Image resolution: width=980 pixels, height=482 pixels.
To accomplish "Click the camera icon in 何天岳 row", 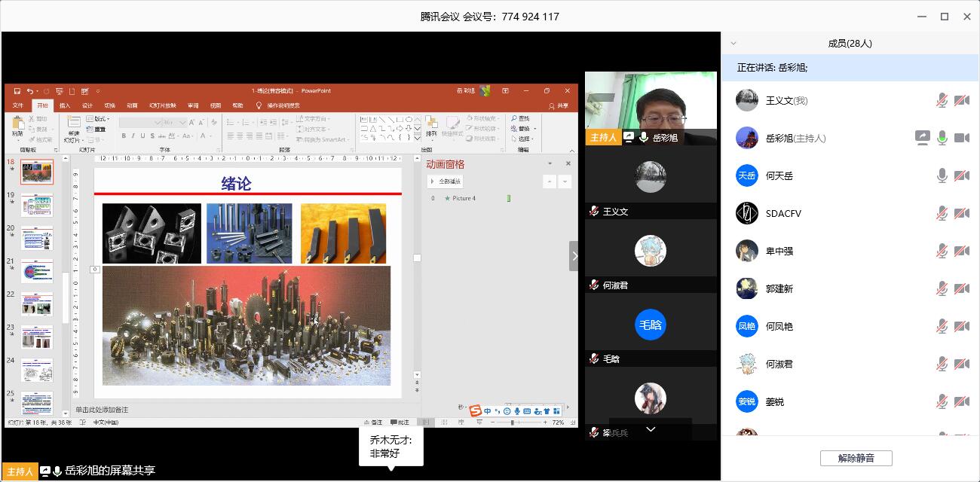I will coord(962,175).
